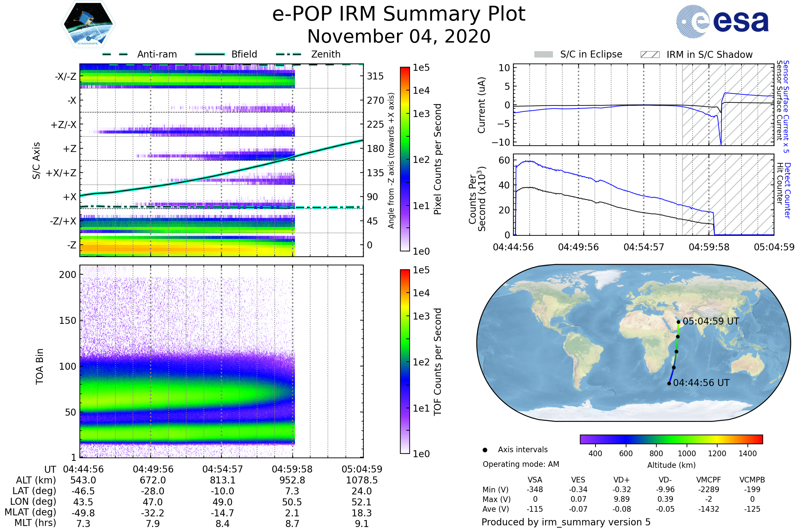This screenshot has height=532, width=798.
Task: Click the VMCPF voltage column header
Action: 709,480
